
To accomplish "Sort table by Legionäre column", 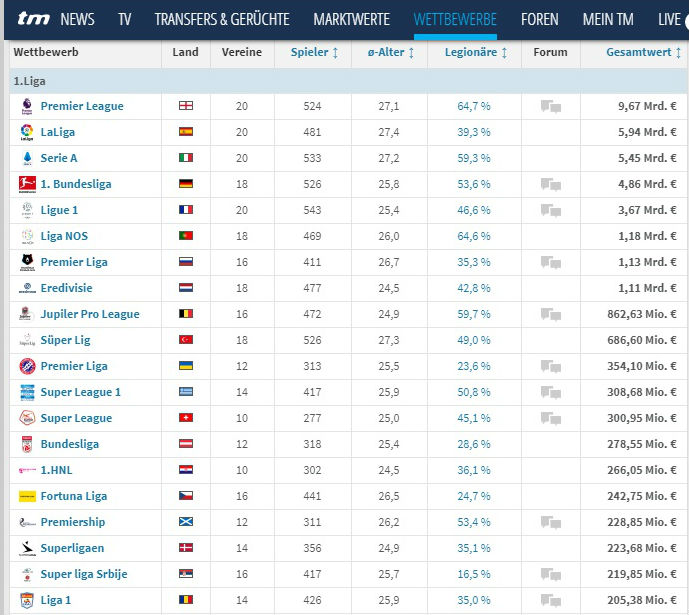I will pyautogui.click(x=474, y=52).
